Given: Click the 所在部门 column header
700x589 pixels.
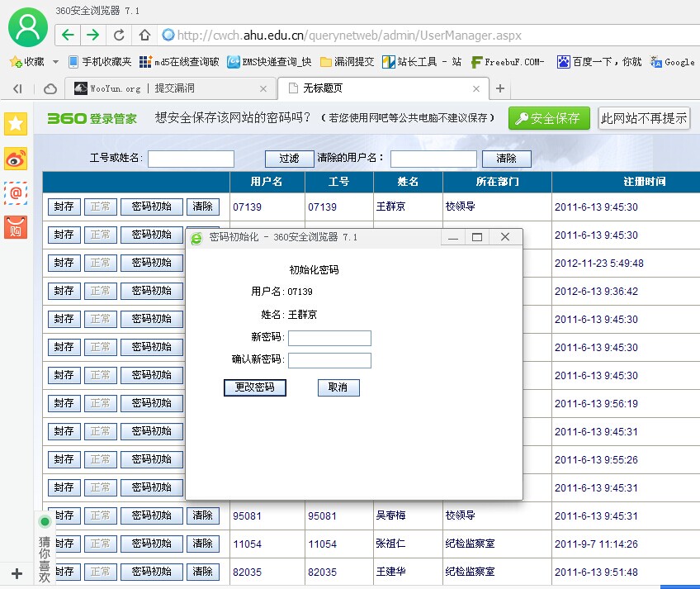Looking at the screenshot, I should (x=497, y=182).
